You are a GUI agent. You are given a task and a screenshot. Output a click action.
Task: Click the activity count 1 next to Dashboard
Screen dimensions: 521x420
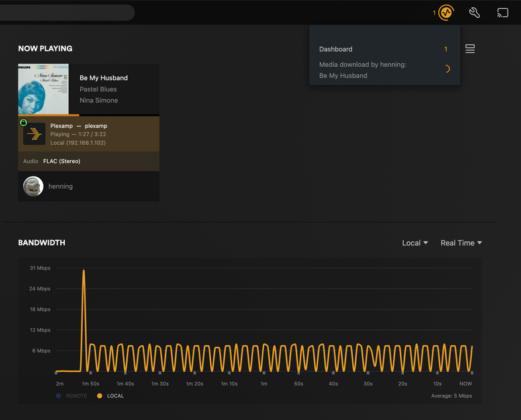pyautogui.click(x=446, y=49)
